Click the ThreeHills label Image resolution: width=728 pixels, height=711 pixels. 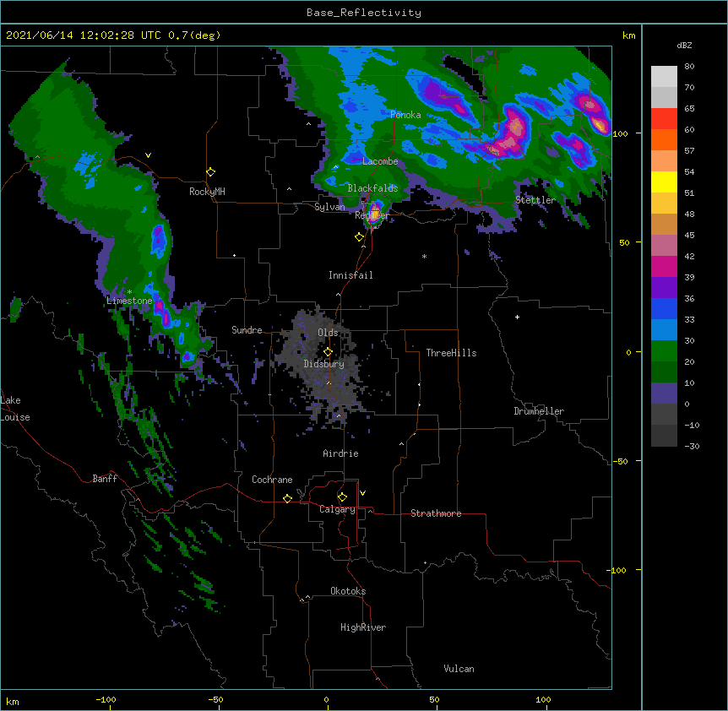click(451, 353)
